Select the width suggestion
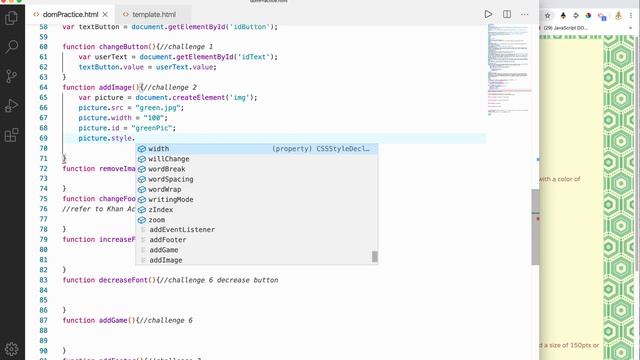The width and height of the screenshot is (640, 360). pyautogui.click(x=257, y=149)
